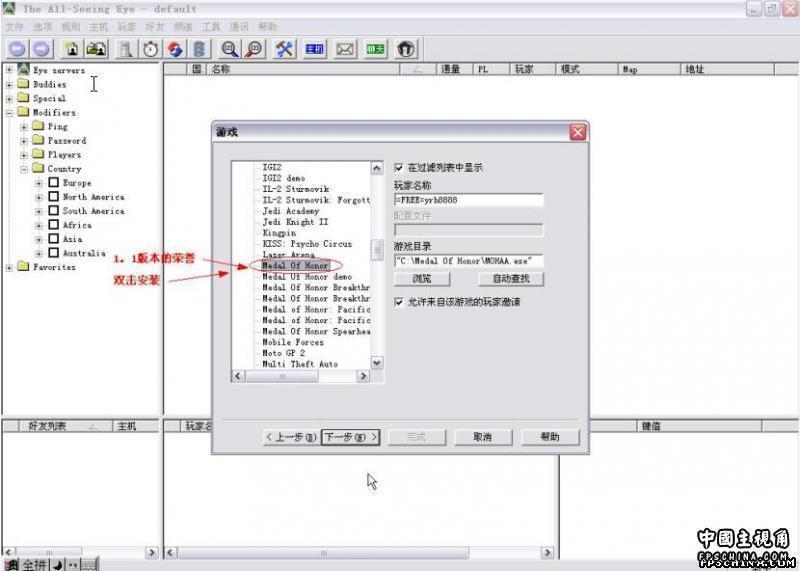Check the South America filter box
The image size is (800, 571).
(x=54, y=210)
